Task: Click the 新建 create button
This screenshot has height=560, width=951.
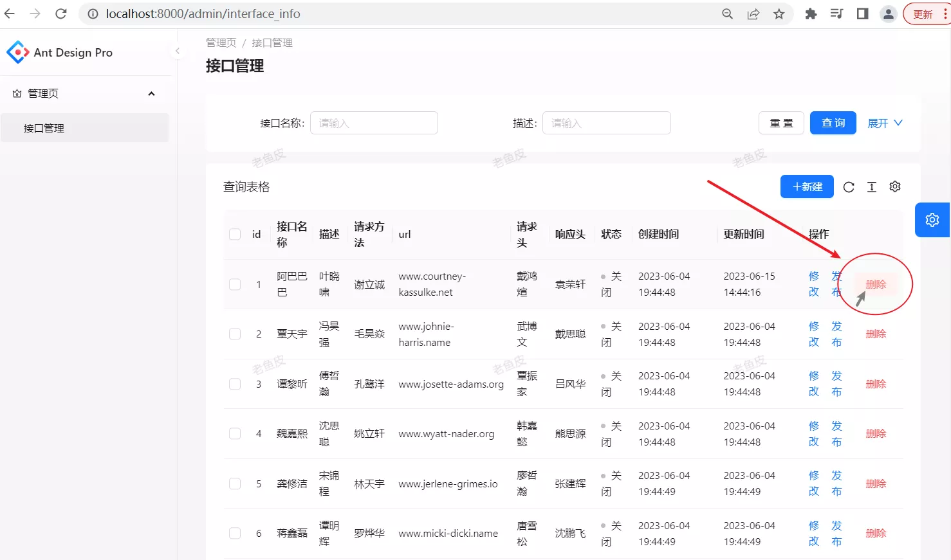Action: (807, 186)
